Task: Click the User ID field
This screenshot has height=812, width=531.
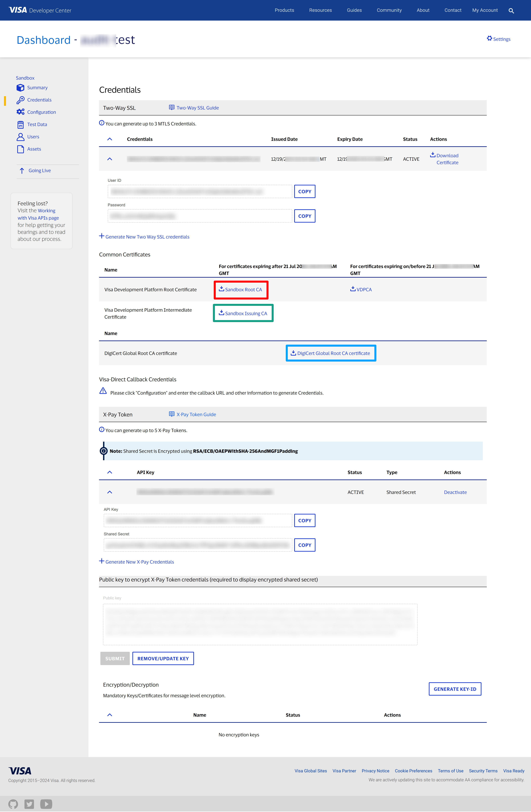Action: pos(200,191)
